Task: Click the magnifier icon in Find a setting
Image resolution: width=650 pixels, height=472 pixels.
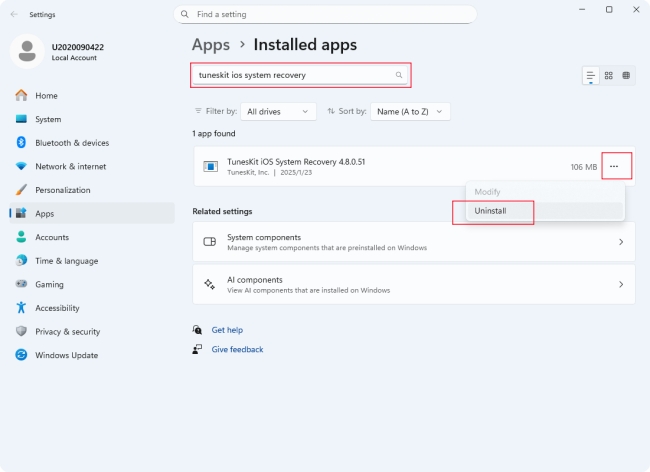Action: (185, 15)
